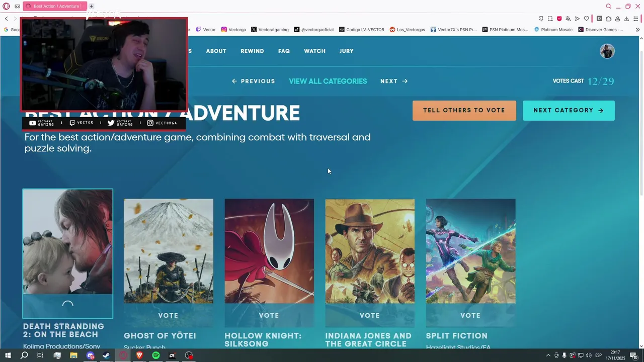The height and width of the screenshot is (362, 644).
Task: Open the notification center icon
Action: pos(634,355)
